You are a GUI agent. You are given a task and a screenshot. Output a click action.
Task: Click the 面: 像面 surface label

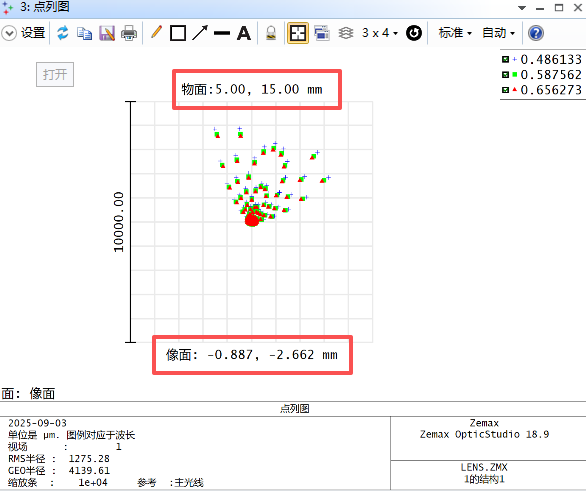click(28, 393)
